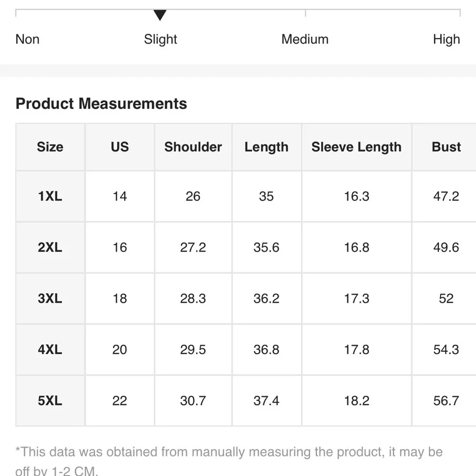Select the High stretch label
The width and height of the screenshot is (476, 476).
point(446,40)
